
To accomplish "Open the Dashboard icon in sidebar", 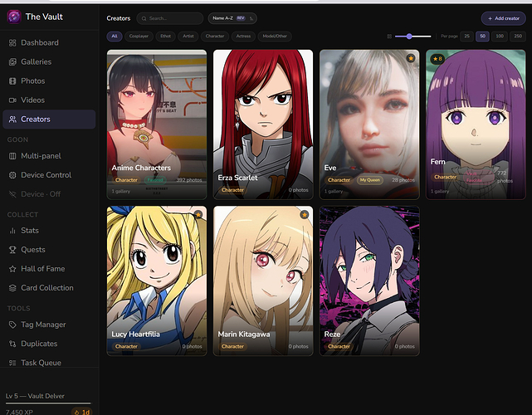I will click(12, 43).
